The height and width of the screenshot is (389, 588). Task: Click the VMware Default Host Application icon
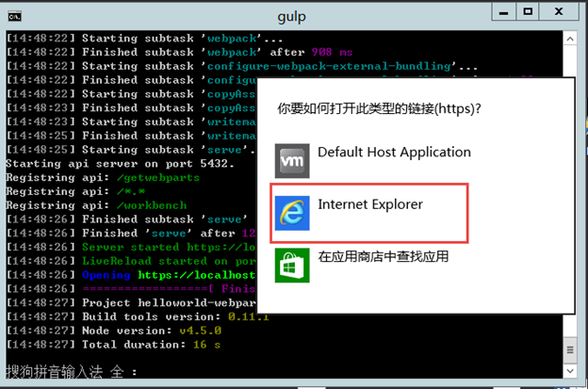coord(292,161)
